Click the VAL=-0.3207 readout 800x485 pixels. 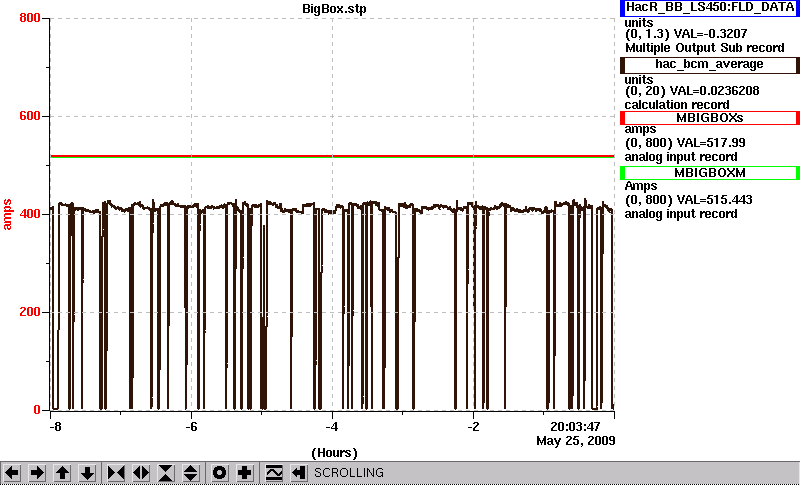(x=711, y=34)
